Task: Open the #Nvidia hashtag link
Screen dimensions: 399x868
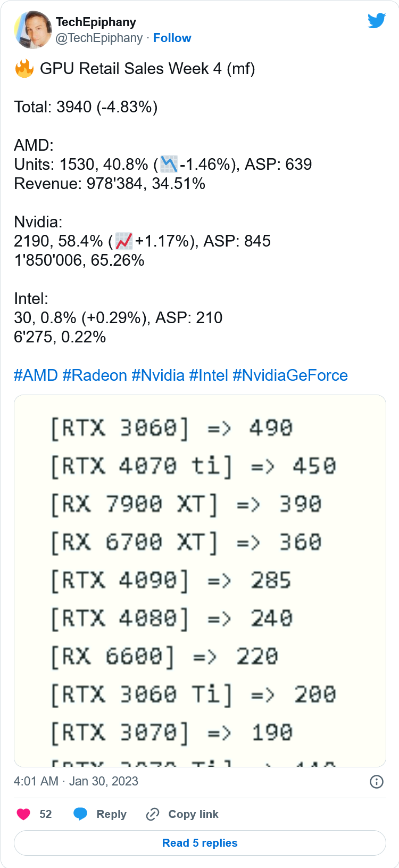Action: coord(158,375)
